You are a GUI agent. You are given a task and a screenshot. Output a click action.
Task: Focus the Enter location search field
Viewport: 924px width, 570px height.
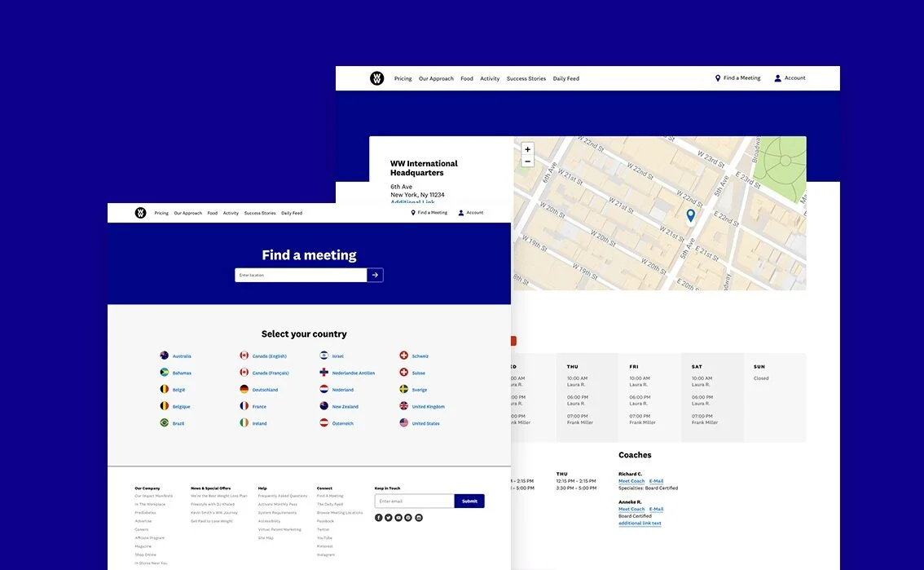point(301,276)
